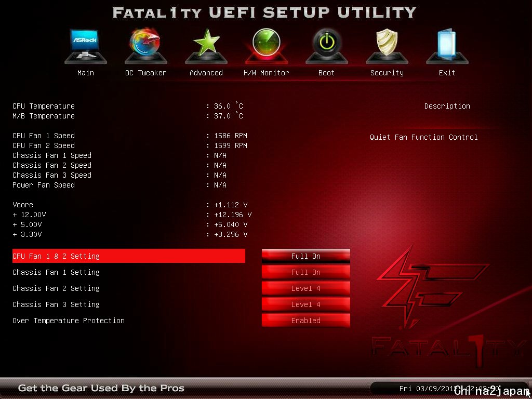Click the '+3.296 V' voltage reading
Viewport: 532px width, 399px height.
(231, 234)
